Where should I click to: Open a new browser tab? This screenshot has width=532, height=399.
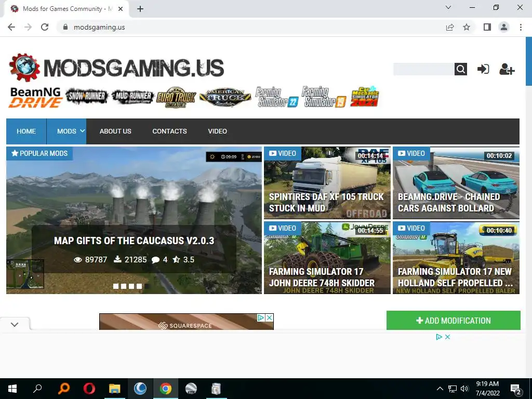[140, 9]
